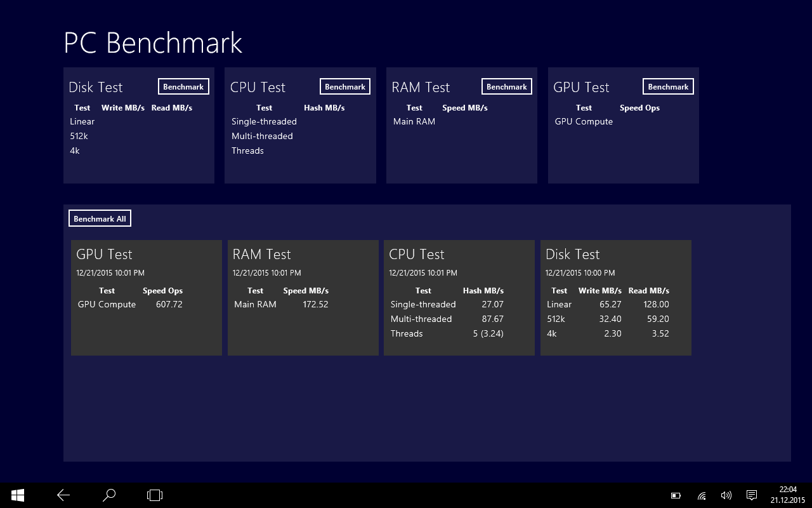The width and height of the screenshot is (812, 508).
Task: Click Main RAM label in result card
Action: [x=255, y=305]
